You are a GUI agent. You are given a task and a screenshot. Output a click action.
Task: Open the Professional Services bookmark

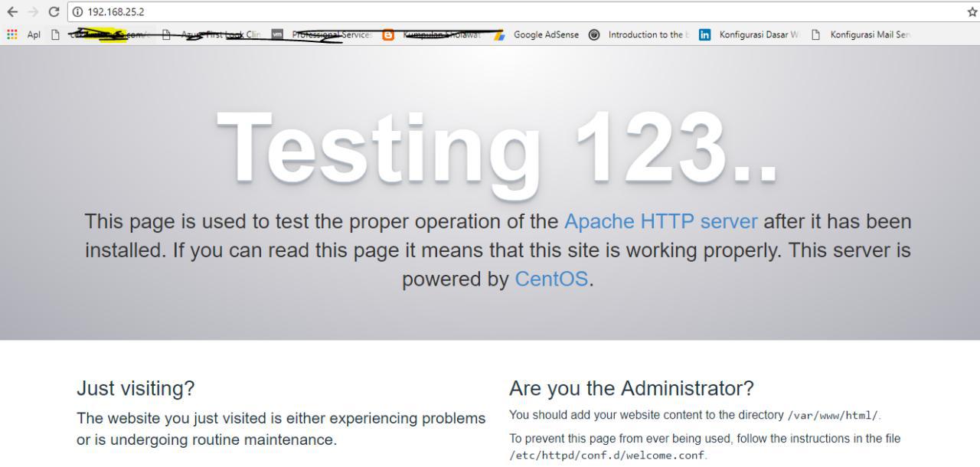[x=322, y=34]
